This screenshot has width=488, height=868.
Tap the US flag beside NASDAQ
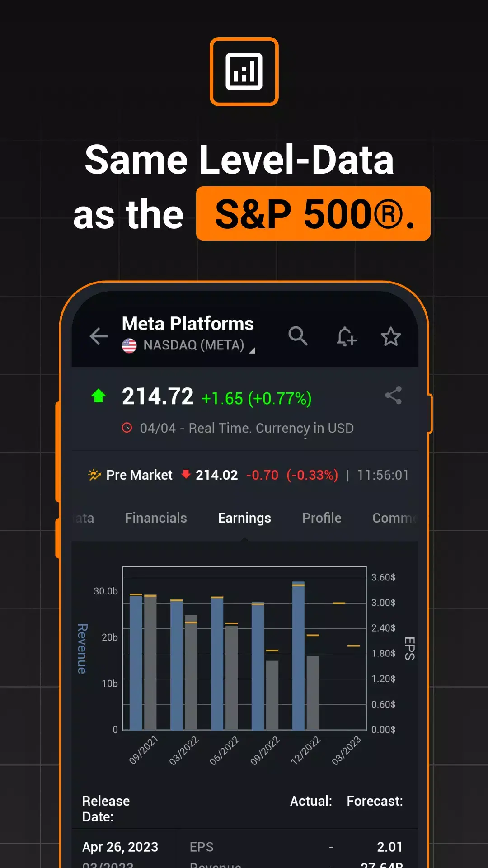[129, 346]
